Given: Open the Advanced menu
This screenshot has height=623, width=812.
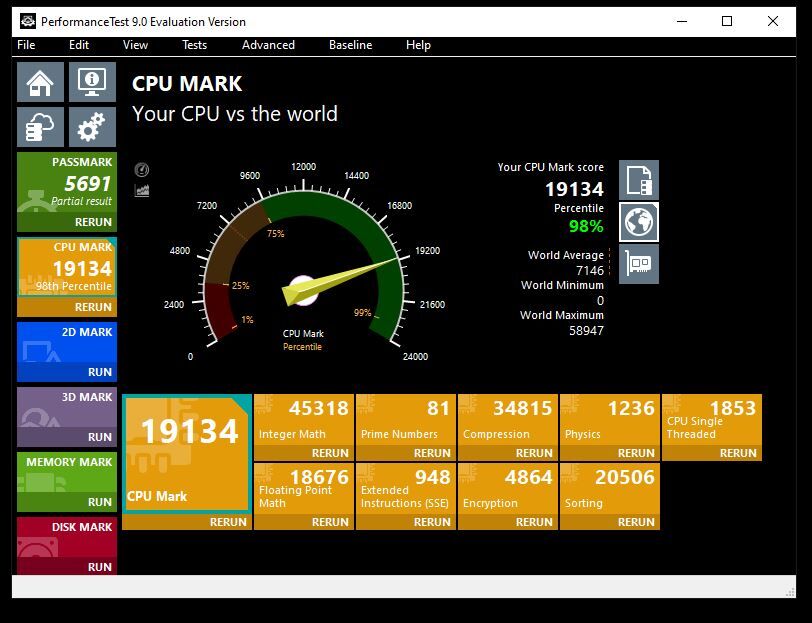Looking at the screenshot, I should (268, 45).
